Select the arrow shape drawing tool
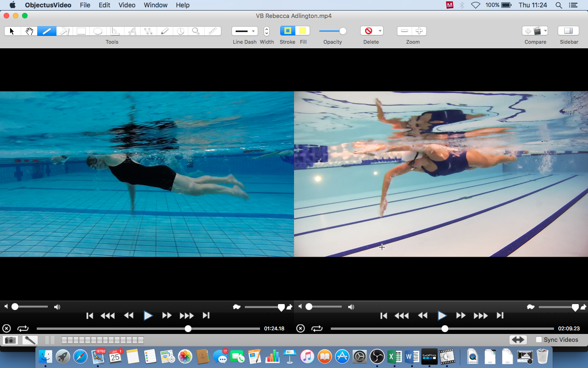Screen dimensions: 588x368 pyautogui.click(x=64, y=31)
